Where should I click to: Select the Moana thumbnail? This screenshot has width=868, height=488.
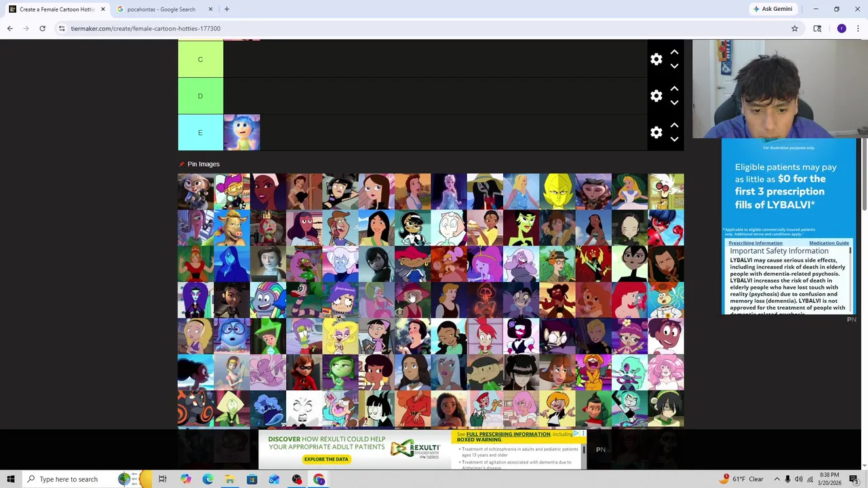pos(448,409)
